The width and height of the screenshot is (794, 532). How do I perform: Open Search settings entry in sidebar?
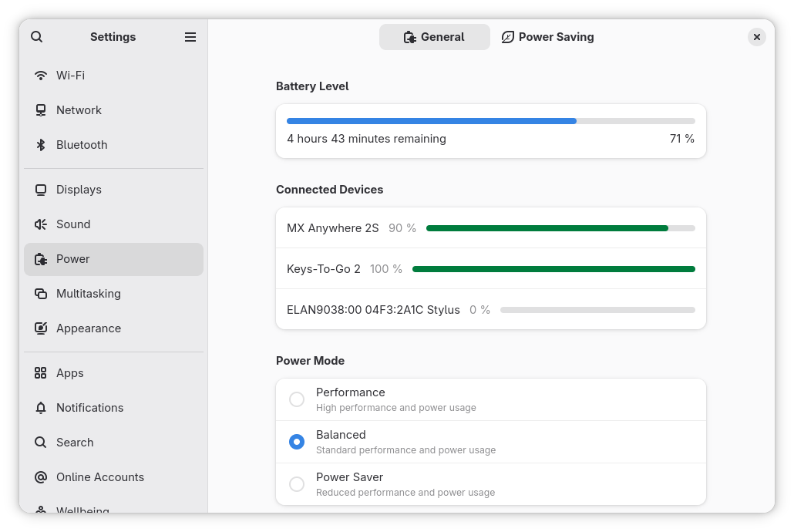[113, 443]
